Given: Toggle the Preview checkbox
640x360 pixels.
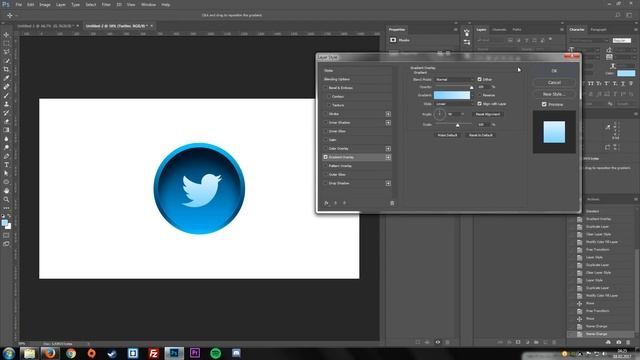Looking at the screenshot, I should click(544, 104).
